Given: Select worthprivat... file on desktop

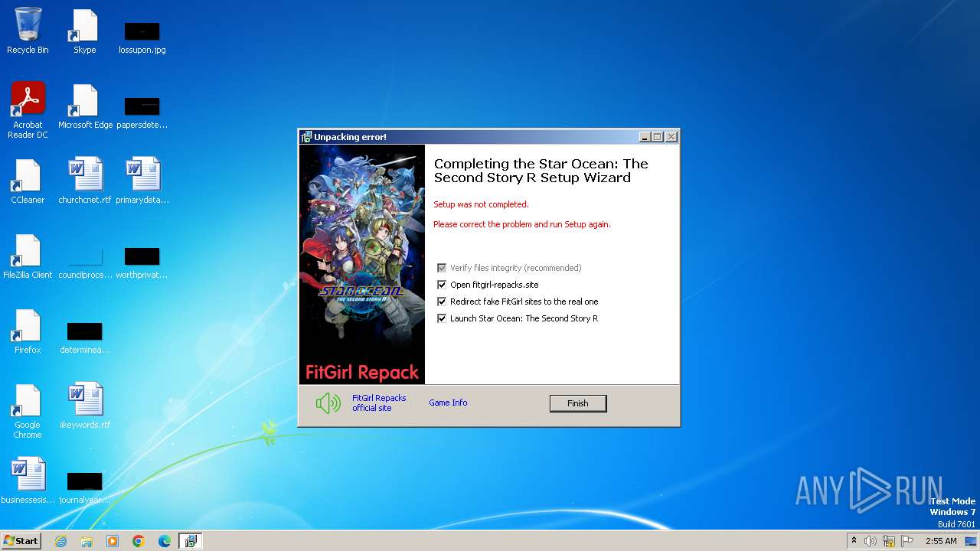Looking at the screenshot, I should (x=142, y=262).
